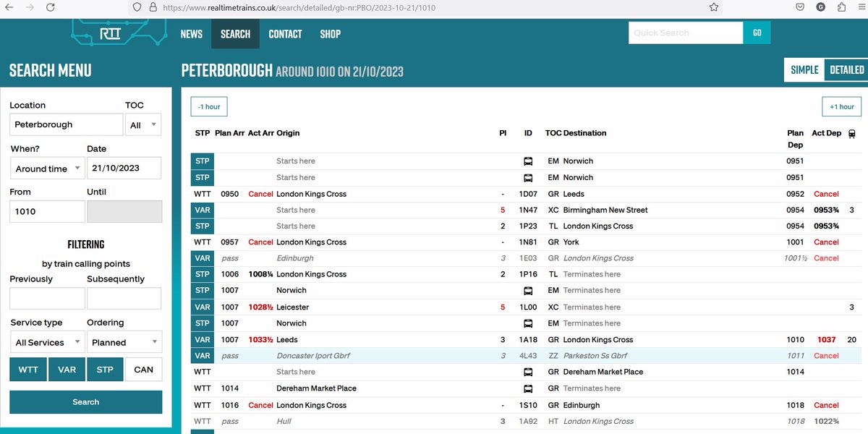
Task: Enable the CAN filter button
Action: [x=144, y=370]
